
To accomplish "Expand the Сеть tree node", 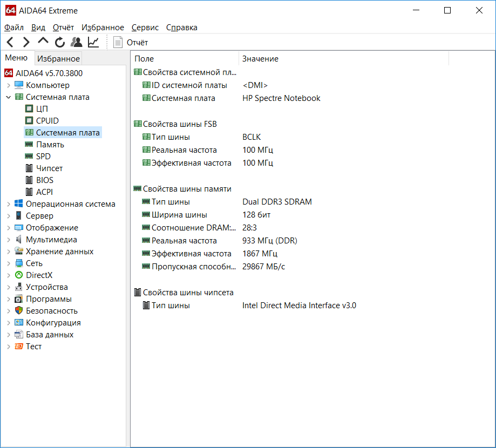I will coord(9,263).
